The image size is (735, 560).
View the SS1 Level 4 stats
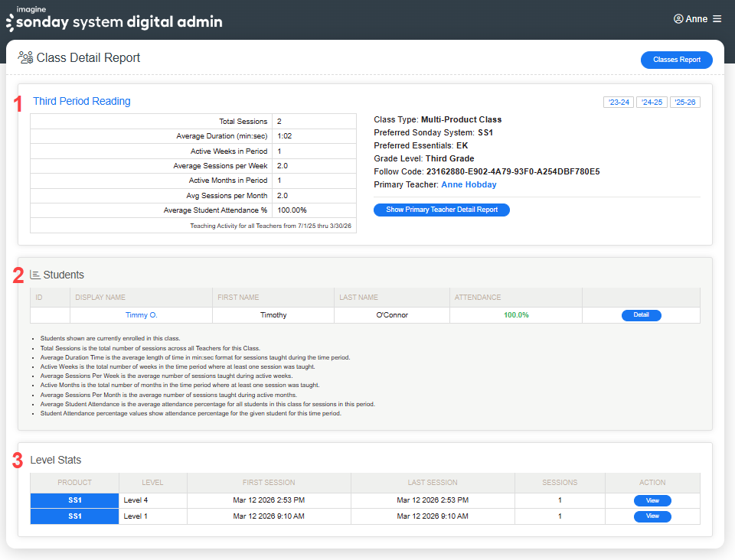pos(652,500)
